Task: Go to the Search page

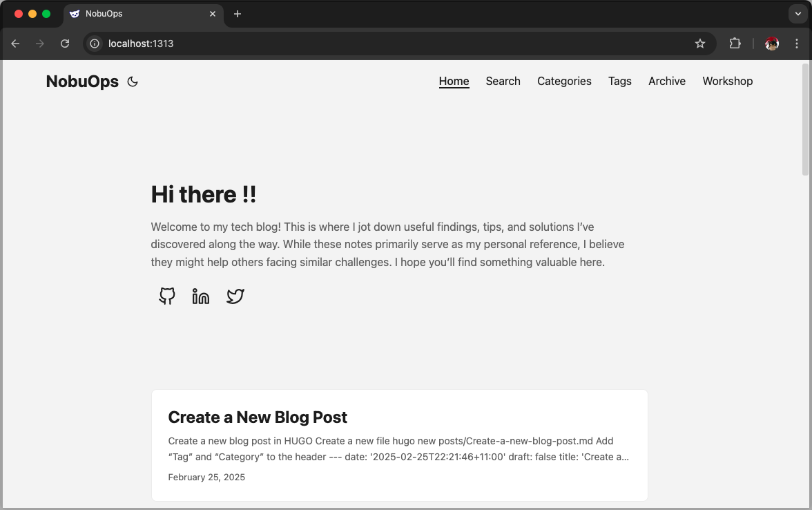Action: 503,81
